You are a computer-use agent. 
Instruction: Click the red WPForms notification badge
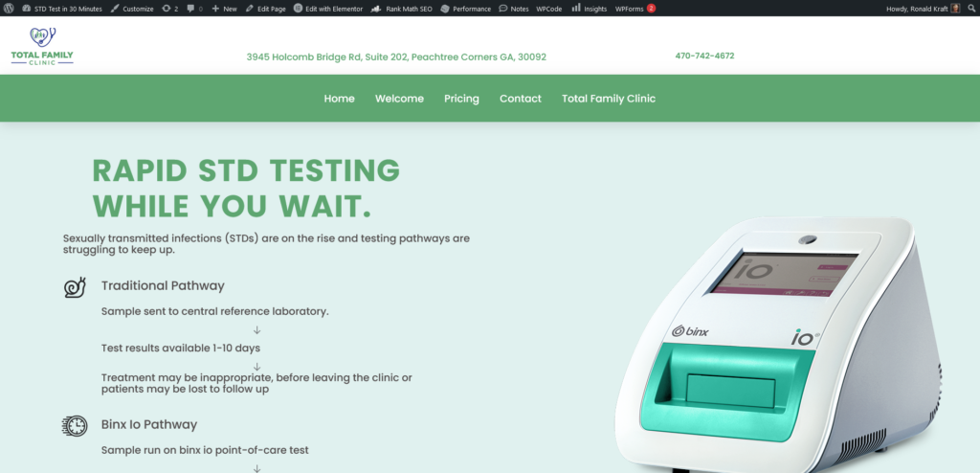[651, 8]
